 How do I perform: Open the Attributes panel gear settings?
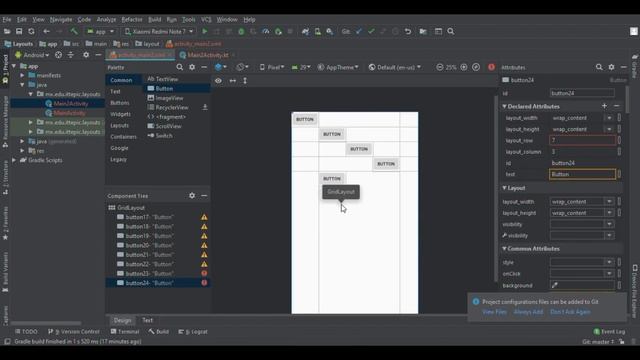tap(611, 67)
